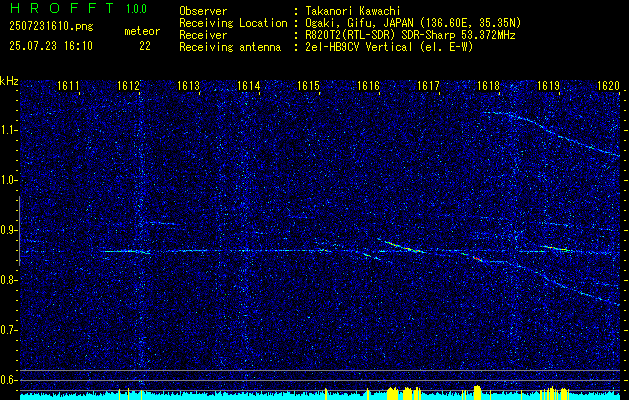Click the 1615 time axis label
The image size is (629, 400).
tap(308, 85)
